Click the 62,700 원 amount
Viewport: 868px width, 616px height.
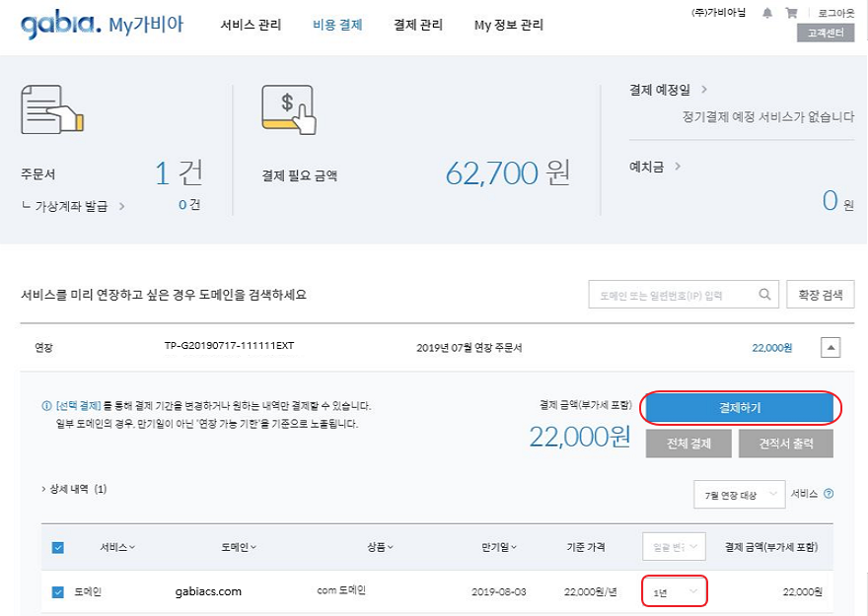pos(508,173)
